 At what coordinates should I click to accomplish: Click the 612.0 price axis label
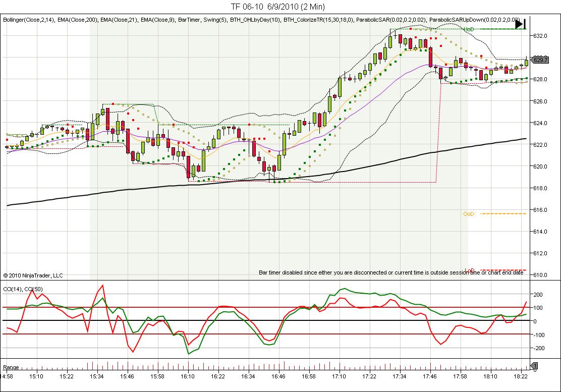tap(540, 253)
